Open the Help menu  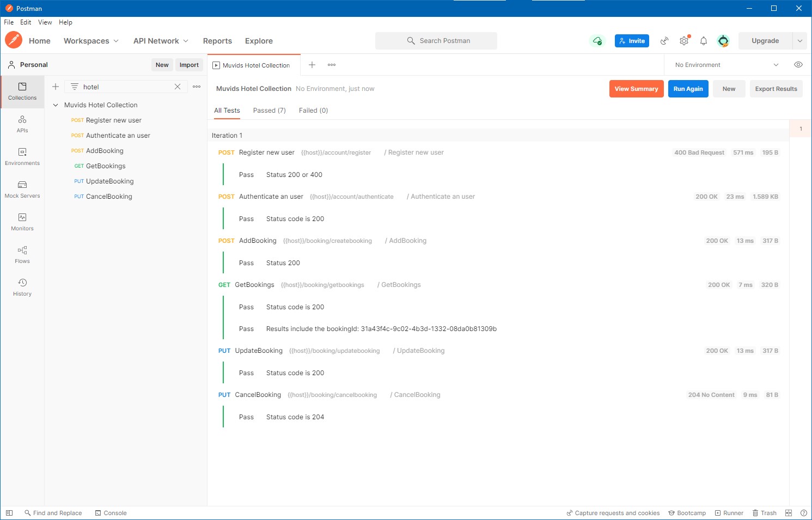click(65, 22)
